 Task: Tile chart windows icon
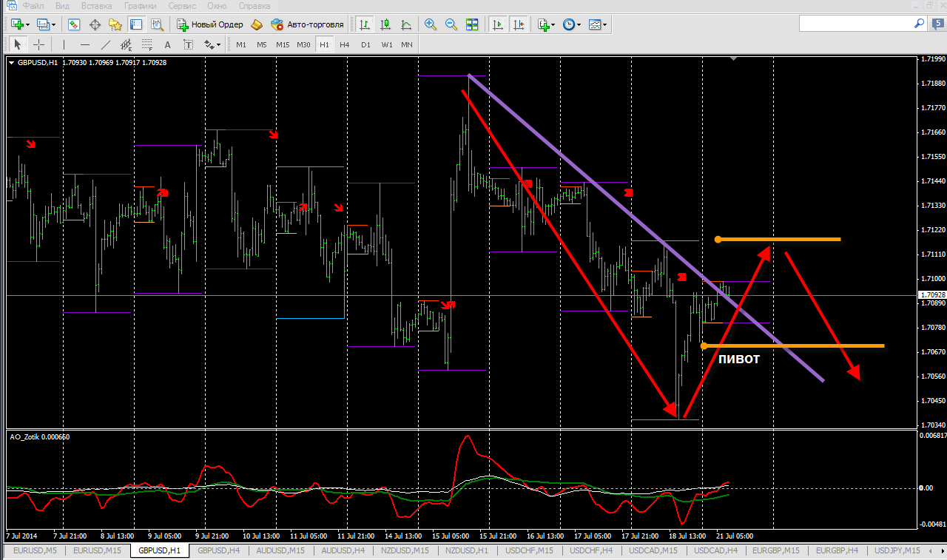472,24
